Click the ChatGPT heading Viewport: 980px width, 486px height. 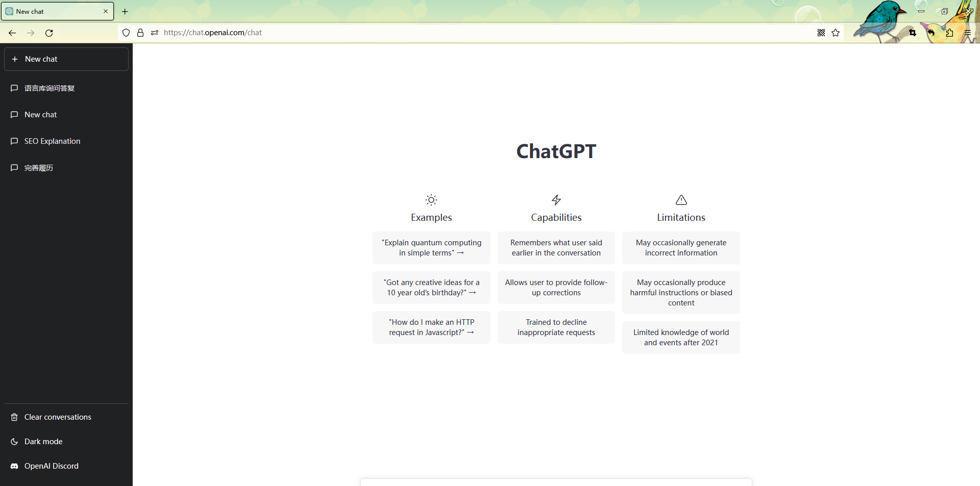coord(556,151)
